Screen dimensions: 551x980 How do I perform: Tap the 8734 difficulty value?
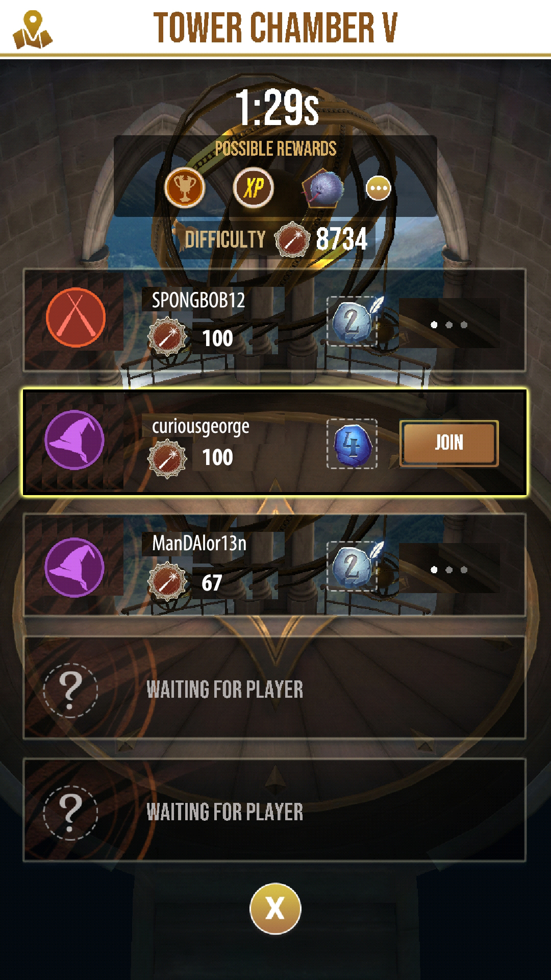(x=341, y=239)
